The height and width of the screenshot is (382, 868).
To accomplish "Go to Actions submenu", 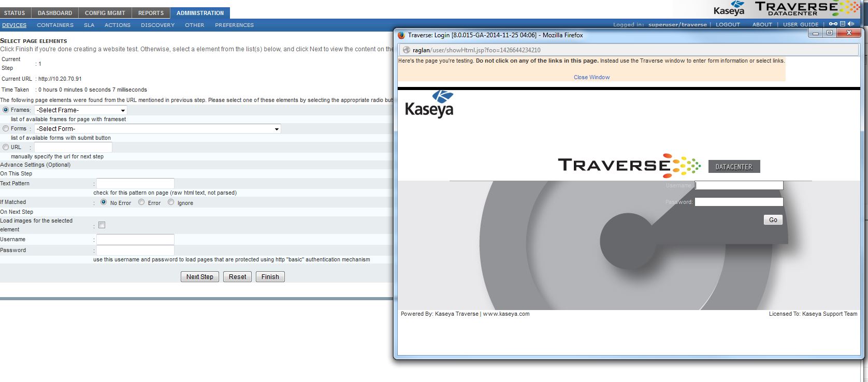I will pyautogui.click(x=118, y=25).
